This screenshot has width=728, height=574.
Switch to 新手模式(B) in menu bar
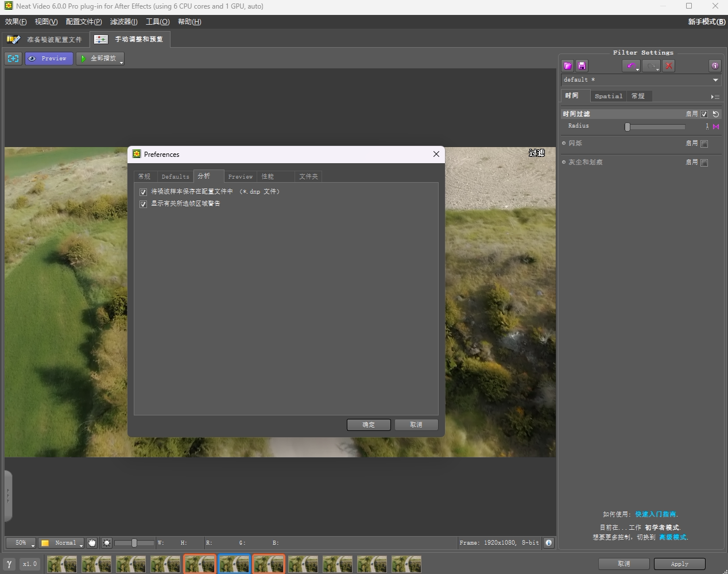[x=707, y=22]
